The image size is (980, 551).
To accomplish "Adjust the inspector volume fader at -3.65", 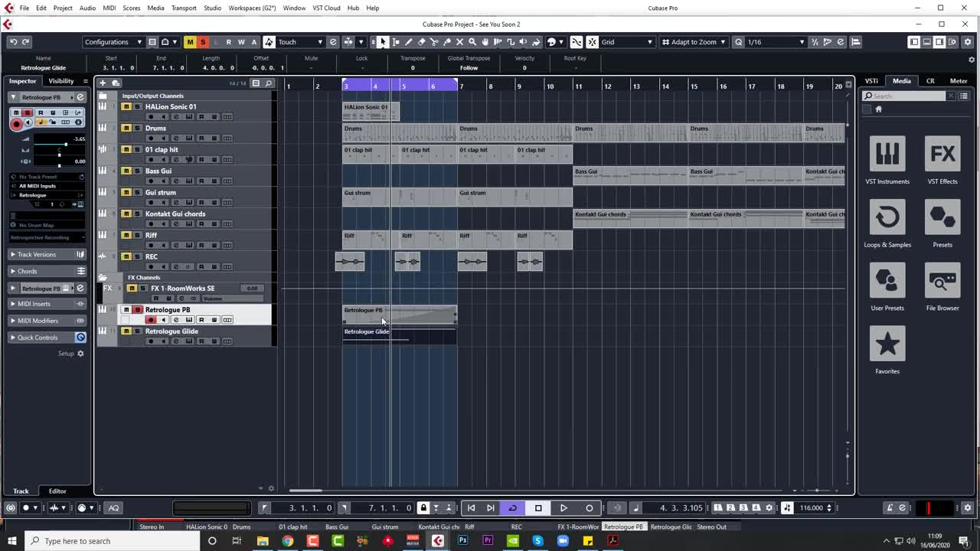I will pos(66,145).
